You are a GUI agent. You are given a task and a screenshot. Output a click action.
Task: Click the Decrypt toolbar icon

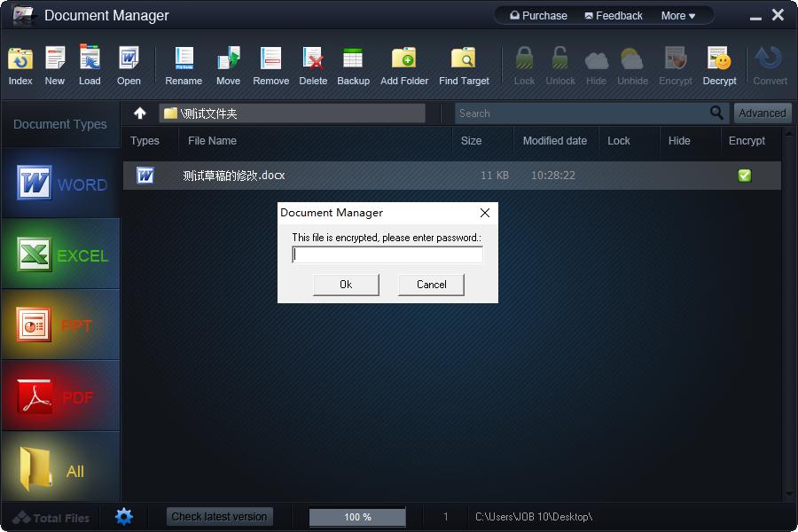(720, 58)
